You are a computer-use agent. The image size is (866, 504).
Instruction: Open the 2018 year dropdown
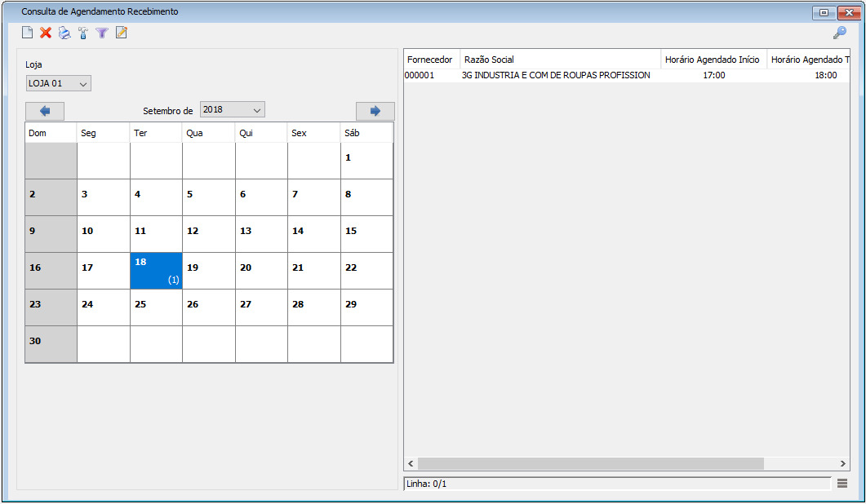point(232,109)
